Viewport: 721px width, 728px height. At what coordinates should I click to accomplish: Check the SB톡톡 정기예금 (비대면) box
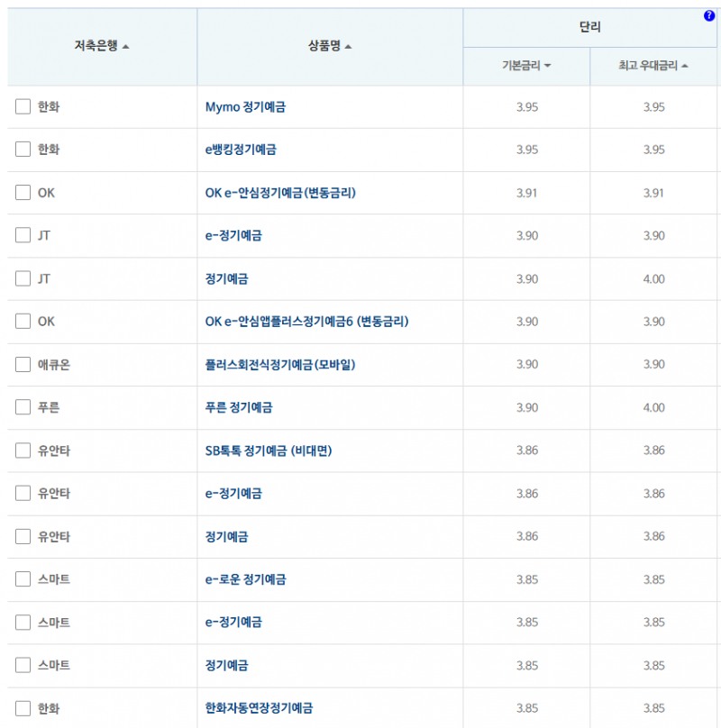(x=23, y=450)
